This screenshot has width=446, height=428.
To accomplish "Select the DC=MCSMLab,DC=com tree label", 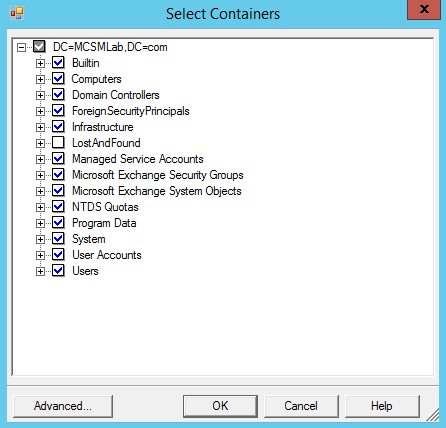I will (x=110, y=47).
